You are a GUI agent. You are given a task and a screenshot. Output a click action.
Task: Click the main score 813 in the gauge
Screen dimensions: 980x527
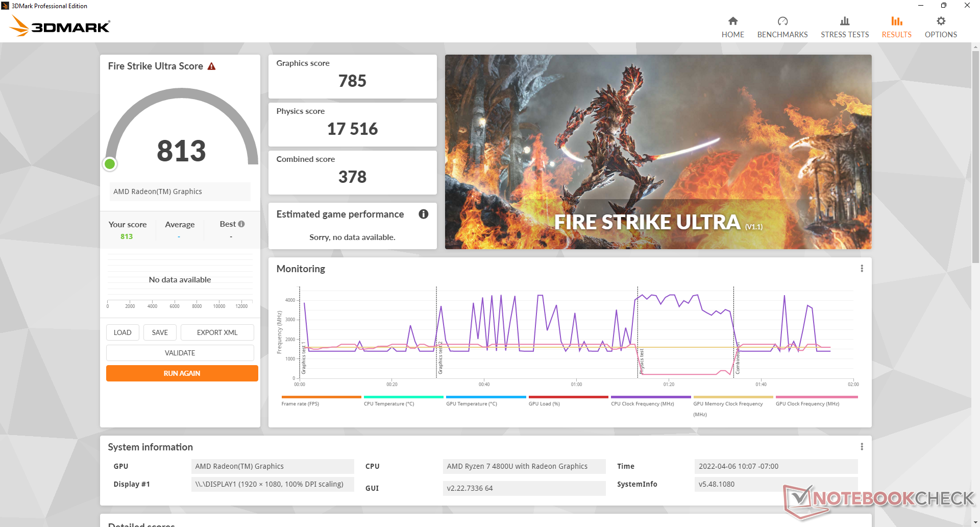click(181, 151)
